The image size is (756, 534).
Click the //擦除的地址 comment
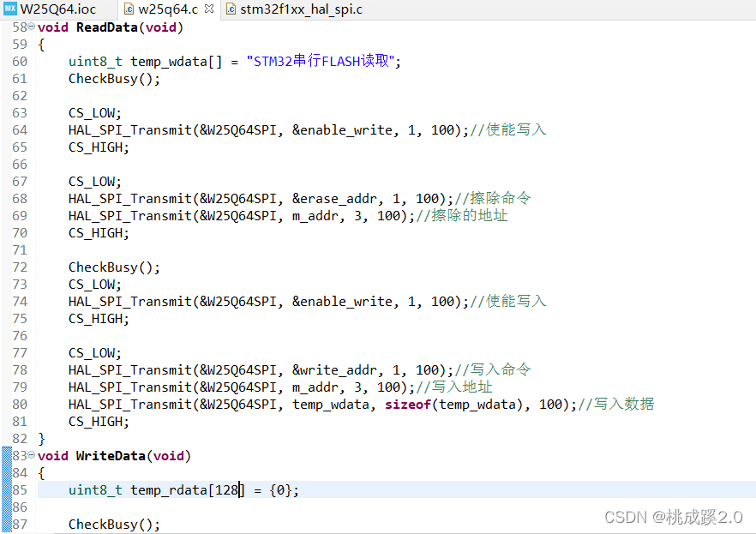[462, 215]
